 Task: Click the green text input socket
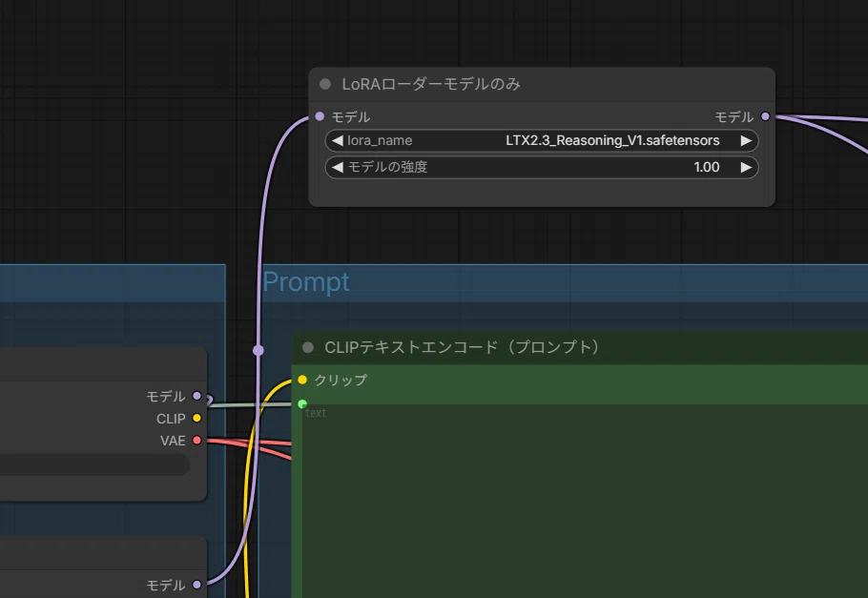302,403
